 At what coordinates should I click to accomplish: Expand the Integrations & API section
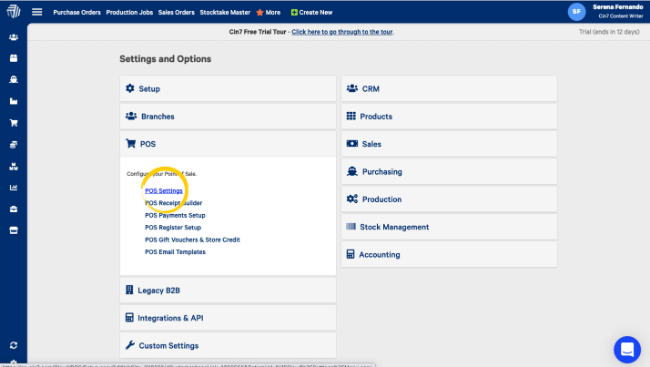[x=228, y=318]
